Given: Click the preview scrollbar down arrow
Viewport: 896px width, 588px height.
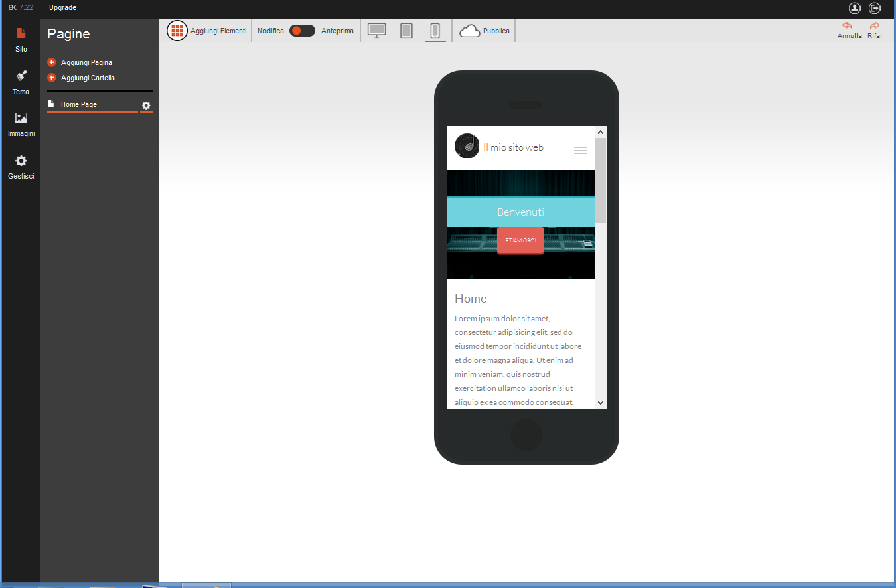Looking at the screenshot, I should [601, 403].
